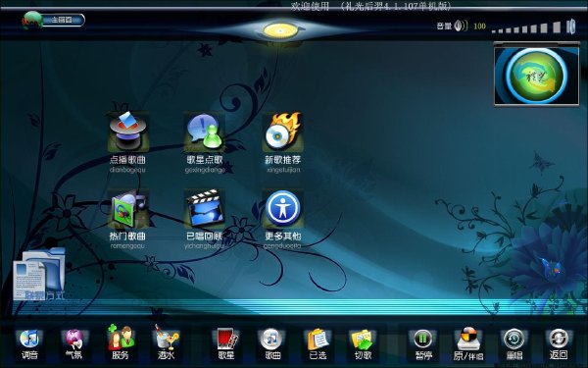Click the knob right of volume bars
This screenshot has height=368, width=588.
[x=571, y=26]
